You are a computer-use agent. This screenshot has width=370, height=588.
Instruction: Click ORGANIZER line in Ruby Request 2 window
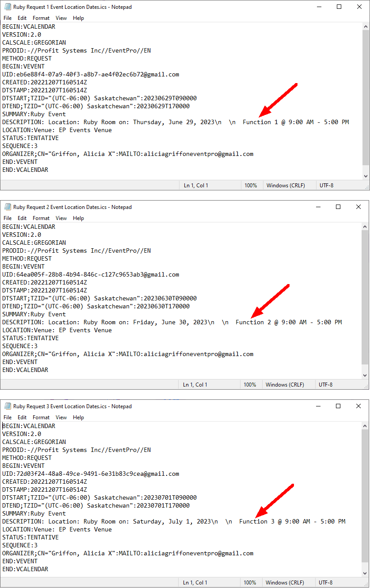[128, 354]
